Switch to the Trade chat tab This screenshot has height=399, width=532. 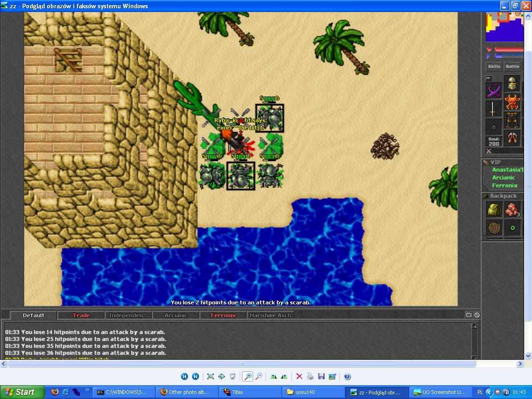(81, 315)
